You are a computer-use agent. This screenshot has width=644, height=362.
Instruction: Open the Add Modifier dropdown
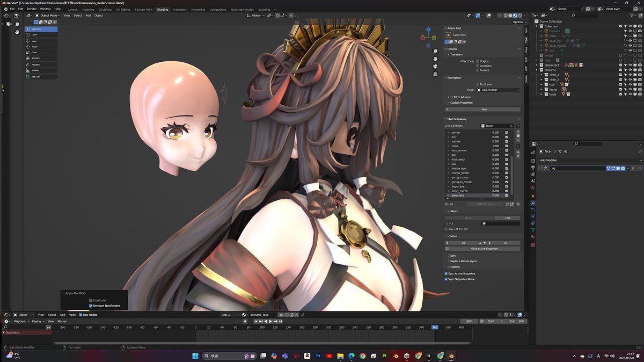590,160
